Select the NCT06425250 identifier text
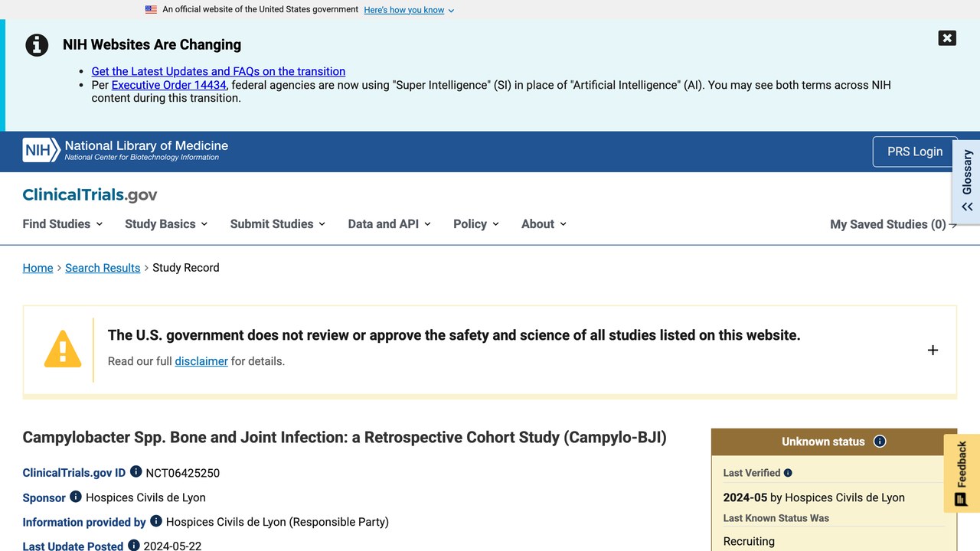 [183, 473]
